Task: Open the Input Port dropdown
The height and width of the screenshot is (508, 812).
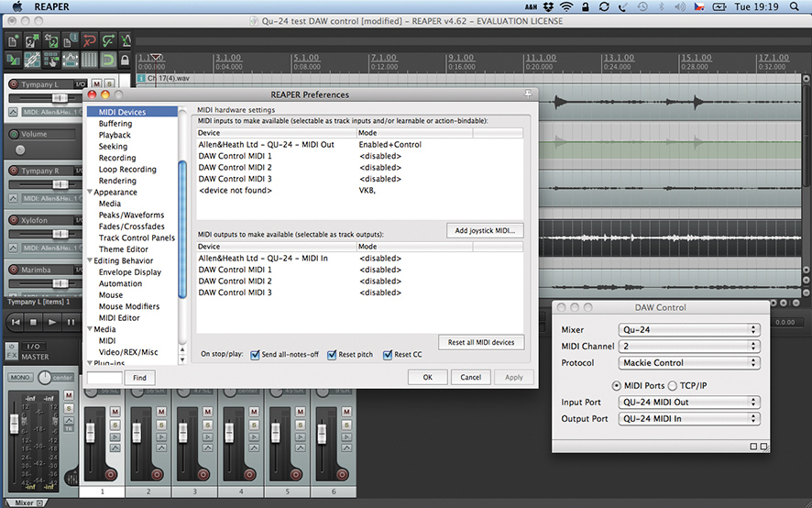Action: [x=689, y=403]
